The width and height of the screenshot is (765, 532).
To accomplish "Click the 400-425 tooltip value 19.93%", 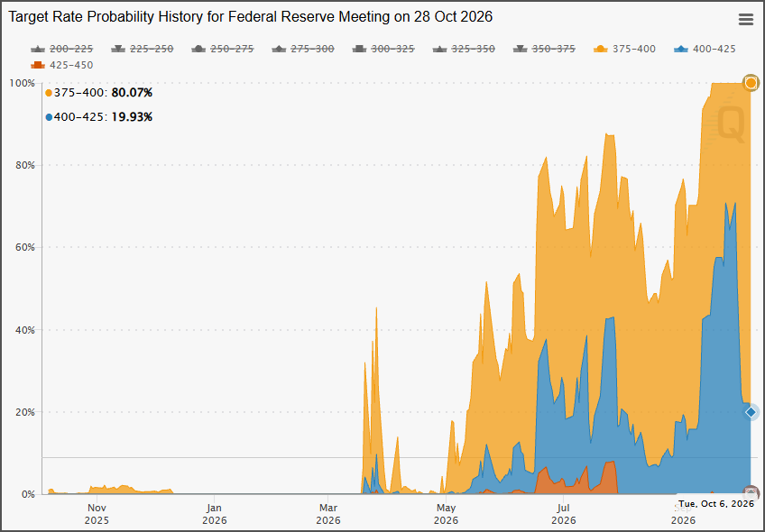I will 132,117.
